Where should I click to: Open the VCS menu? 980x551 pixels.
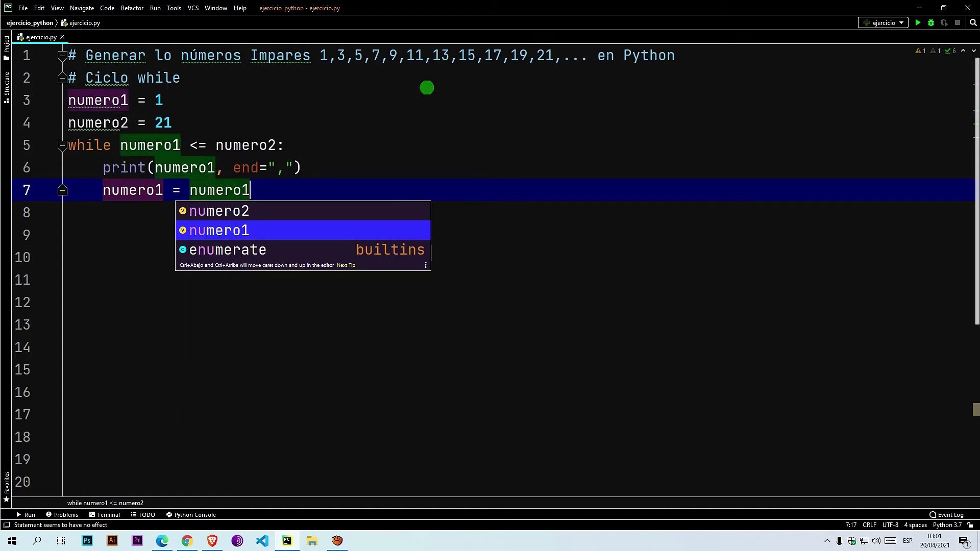point(193,8)
